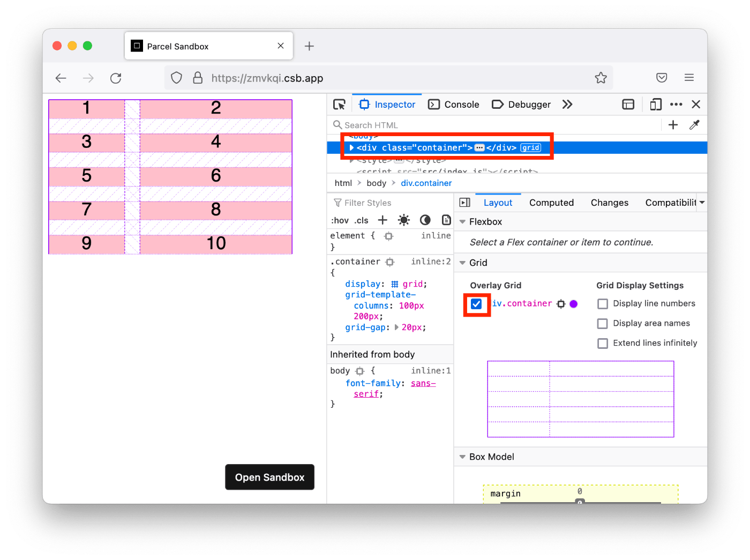Click grid badge on div.container
This screenshot has width=750, height=560.
click(x=531, y=148)
